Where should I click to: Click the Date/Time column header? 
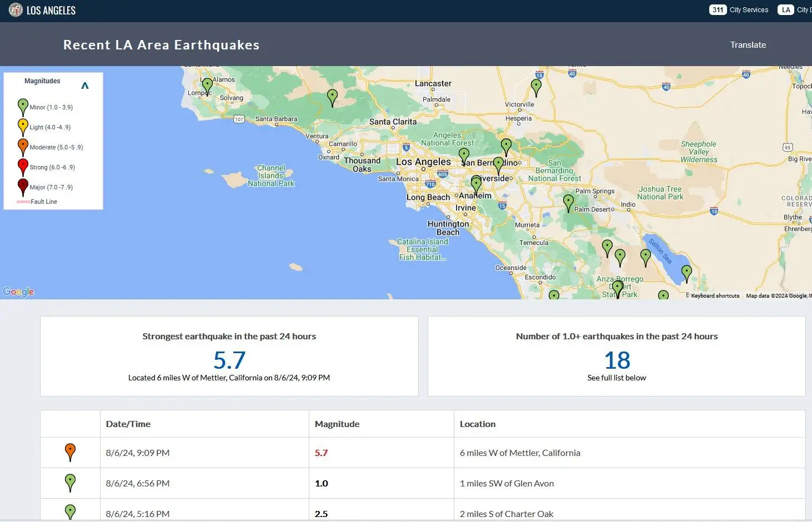coord(128,424)
